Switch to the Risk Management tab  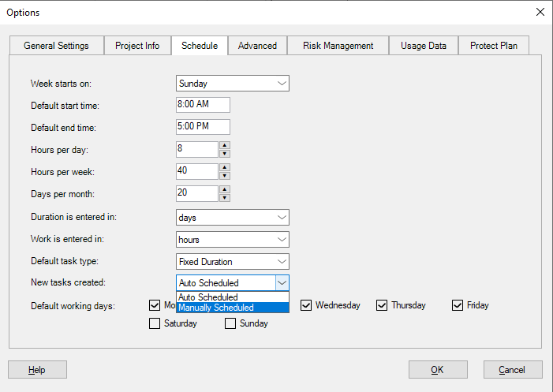[x=338, y=46]
